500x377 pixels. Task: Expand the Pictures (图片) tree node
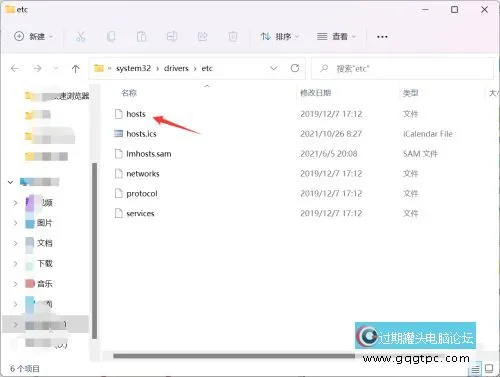(x=15, y=223)
